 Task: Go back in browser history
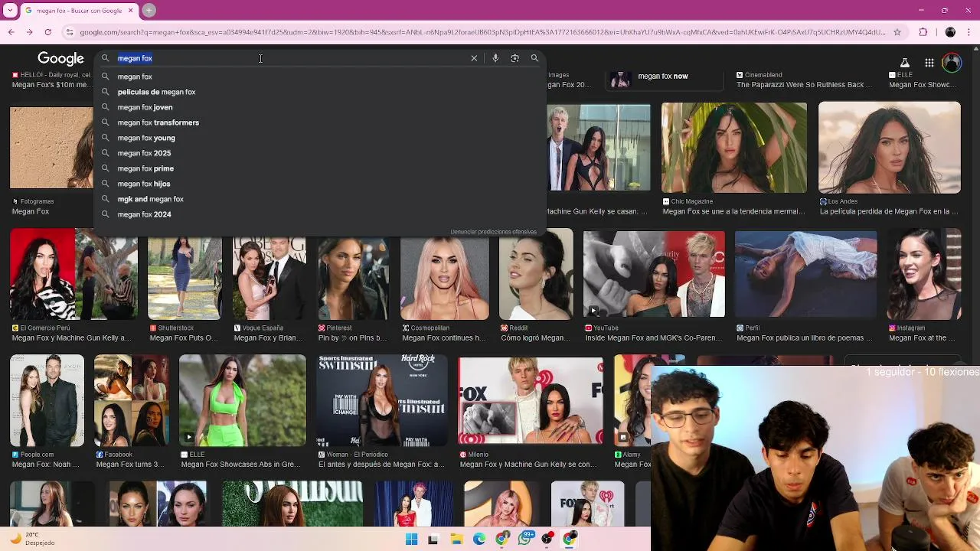pyautogui.click(x=11, y=32)
